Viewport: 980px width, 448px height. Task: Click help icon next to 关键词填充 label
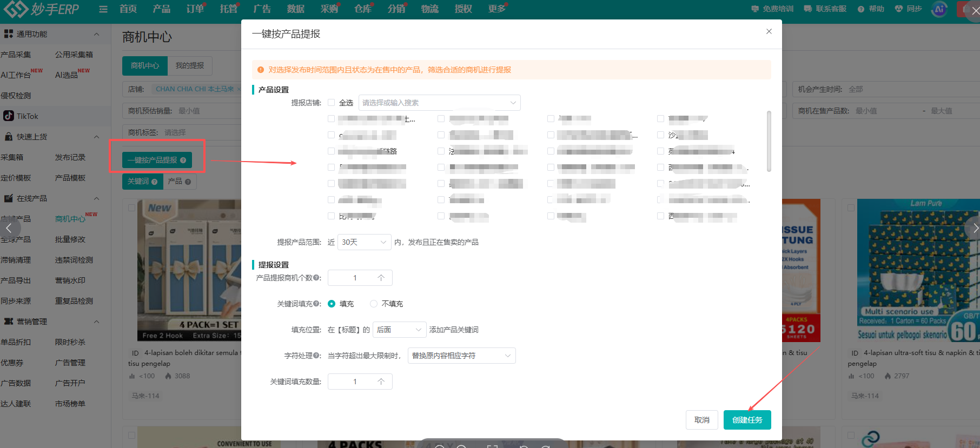(x=316, y=304)
